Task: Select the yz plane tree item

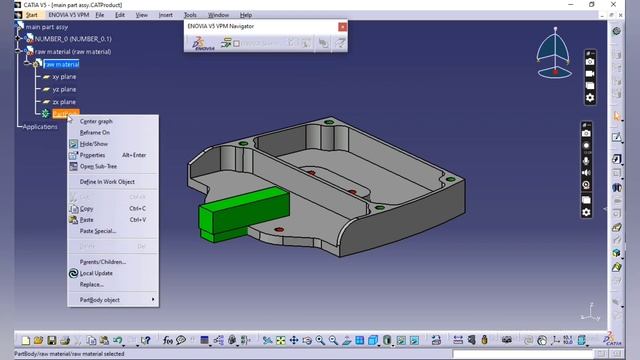Action: pos(64,89)
